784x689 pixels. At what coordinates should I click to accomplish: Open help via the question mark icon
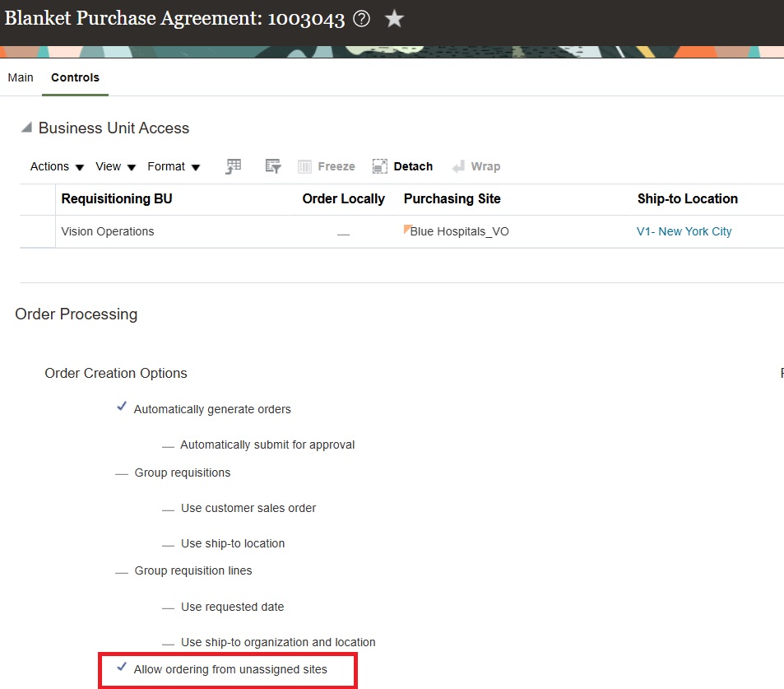[x=360, y=17]
